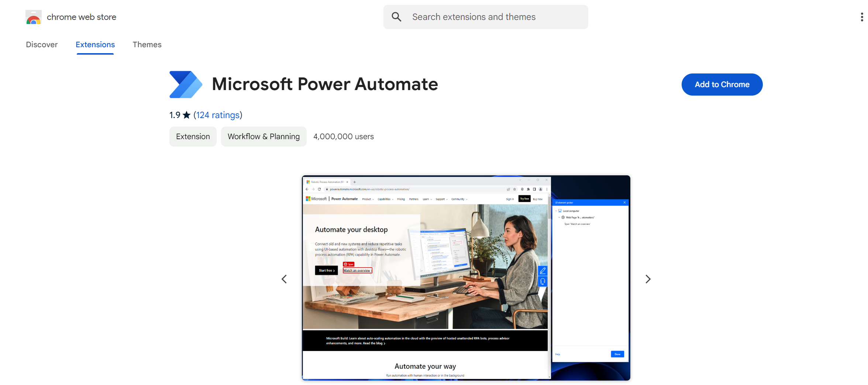This screenshot has height=385, width=868.
Task: Focus the Search extensions and themes field
Action: (486, 17)
